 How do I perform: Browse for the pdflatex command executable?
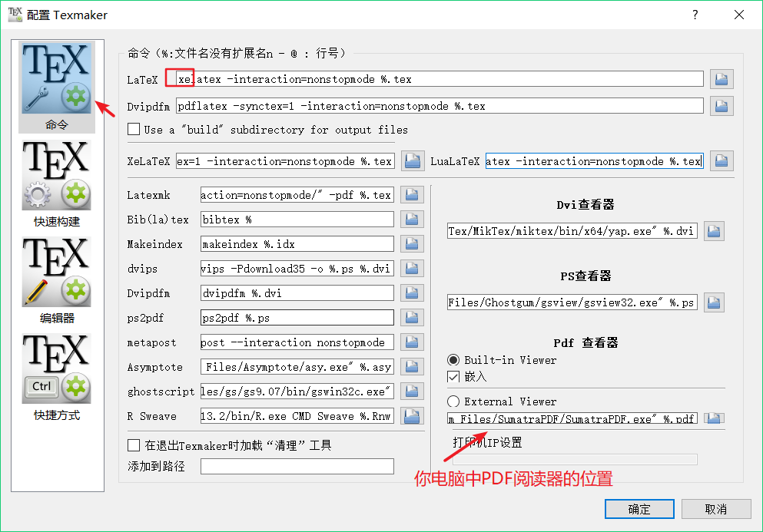722,106
